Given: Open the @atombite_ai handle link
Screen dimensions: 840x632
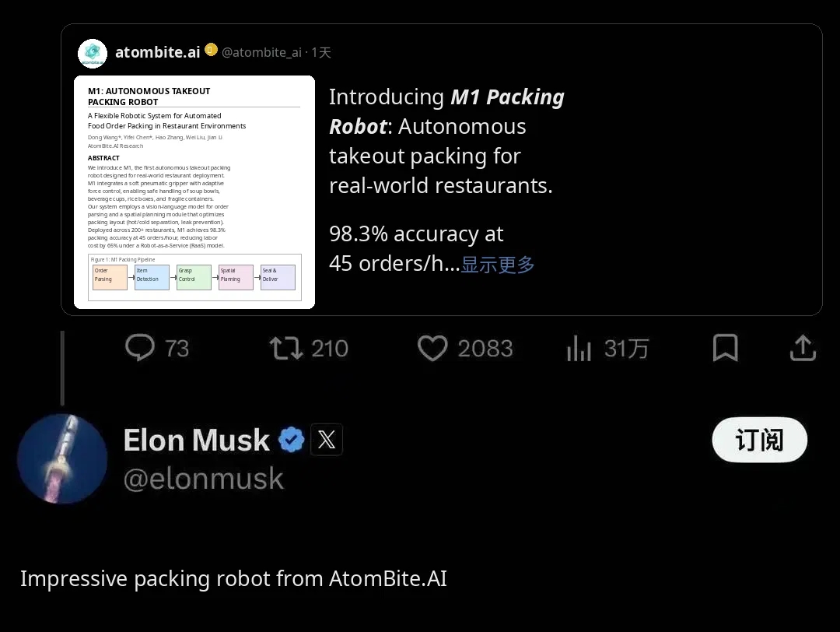Looking at the screenshot, I should click(261, 53).
